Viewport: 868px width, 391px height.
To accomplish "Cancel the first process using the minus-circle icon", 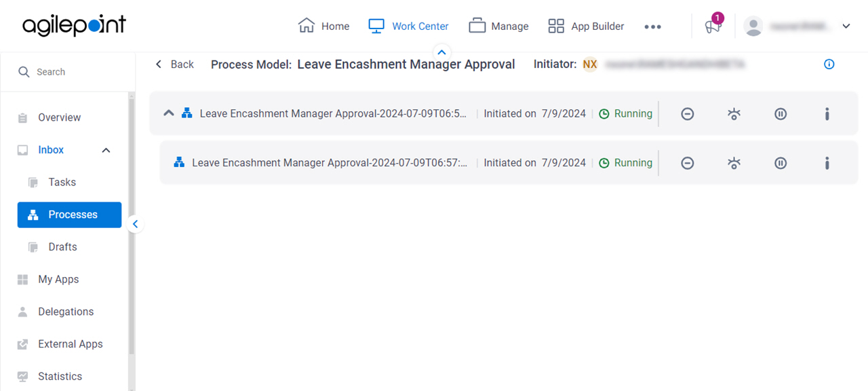I will tap(687, 114).
